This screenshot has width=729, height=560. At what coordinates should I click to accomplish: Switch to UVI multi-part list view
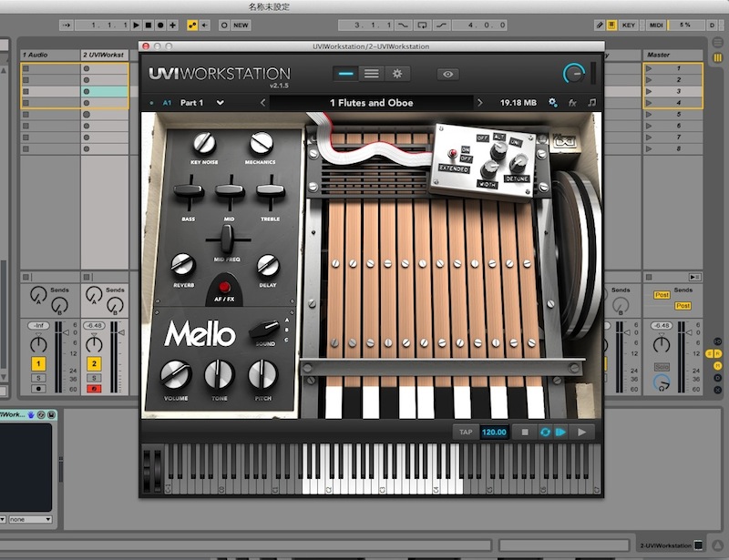point(371,74)
